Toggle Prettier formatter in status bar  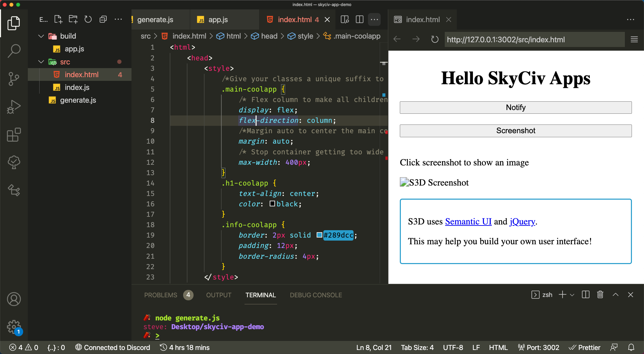tap(585, 348)
